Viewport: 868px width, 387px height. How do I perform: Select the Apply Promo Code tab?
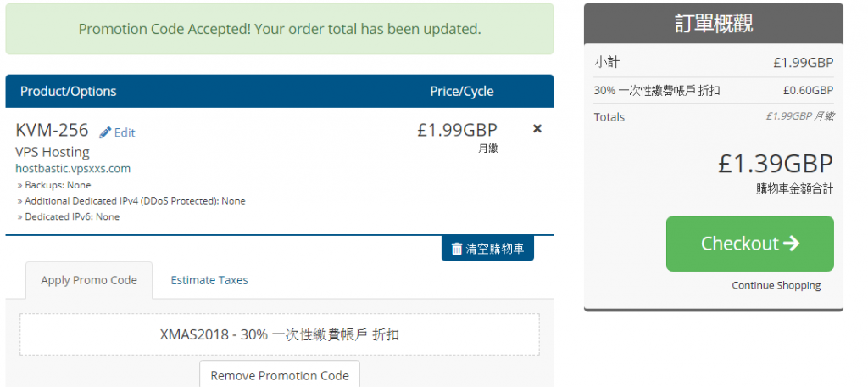coord(89,280)
